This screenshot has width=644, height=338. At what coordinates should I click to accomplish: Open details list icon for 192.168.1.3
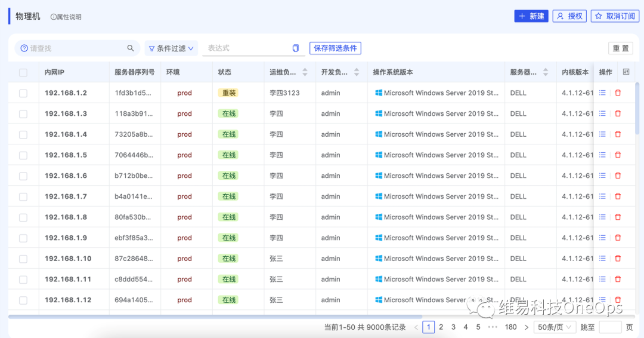[x=602, y=113]
